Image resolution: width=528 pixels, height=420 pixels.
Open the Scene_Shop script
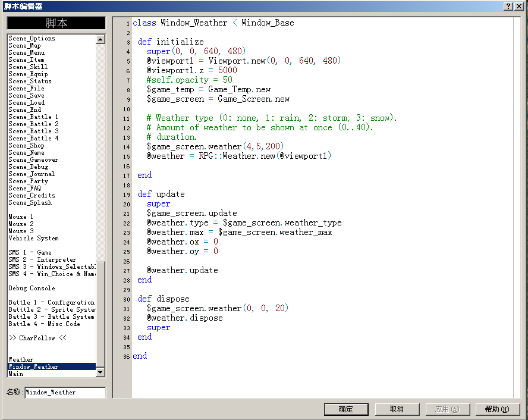(x=26, y=146)
